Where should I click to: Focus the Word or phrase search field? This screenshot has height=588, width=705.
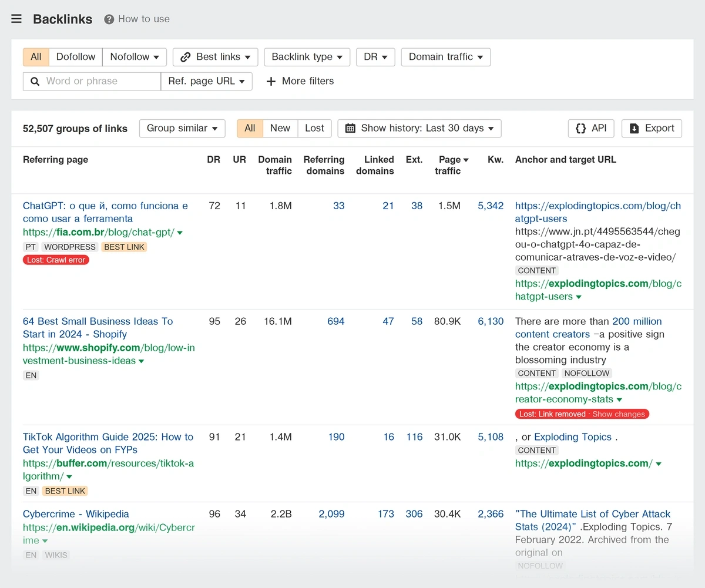pos(92,82)
